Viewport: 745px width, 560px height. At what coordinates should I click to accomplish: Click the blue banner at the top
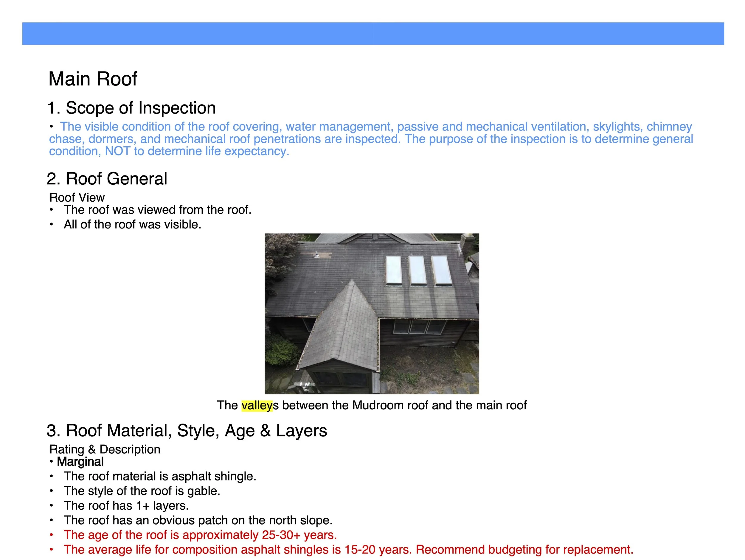372,33
